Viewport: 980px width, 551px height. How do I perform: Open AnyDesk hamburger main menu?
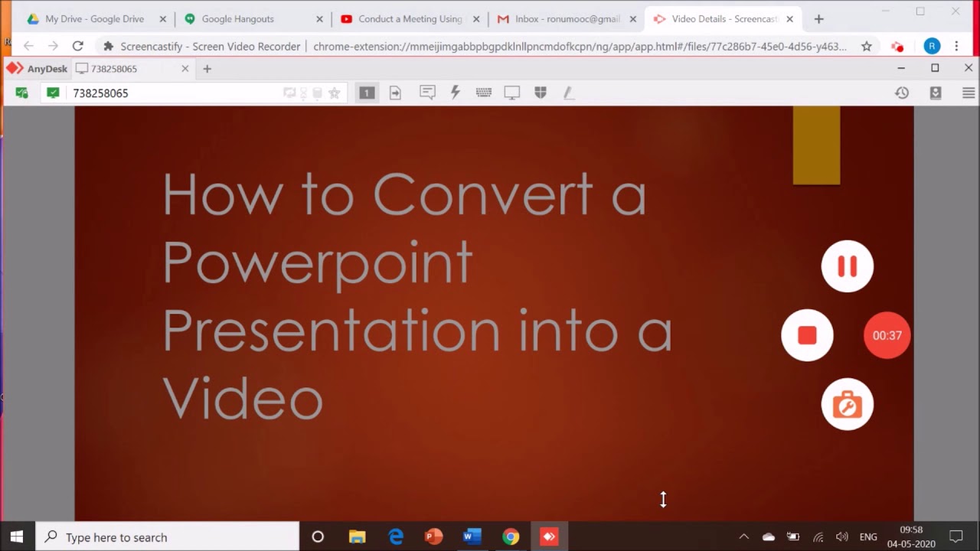tap(969, 93)
